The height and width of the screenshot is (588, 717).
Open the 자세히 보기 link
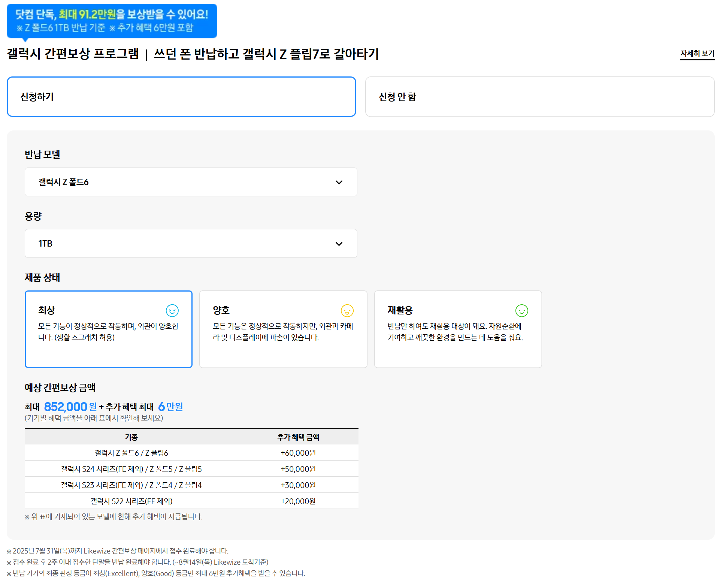pos(697,54)
